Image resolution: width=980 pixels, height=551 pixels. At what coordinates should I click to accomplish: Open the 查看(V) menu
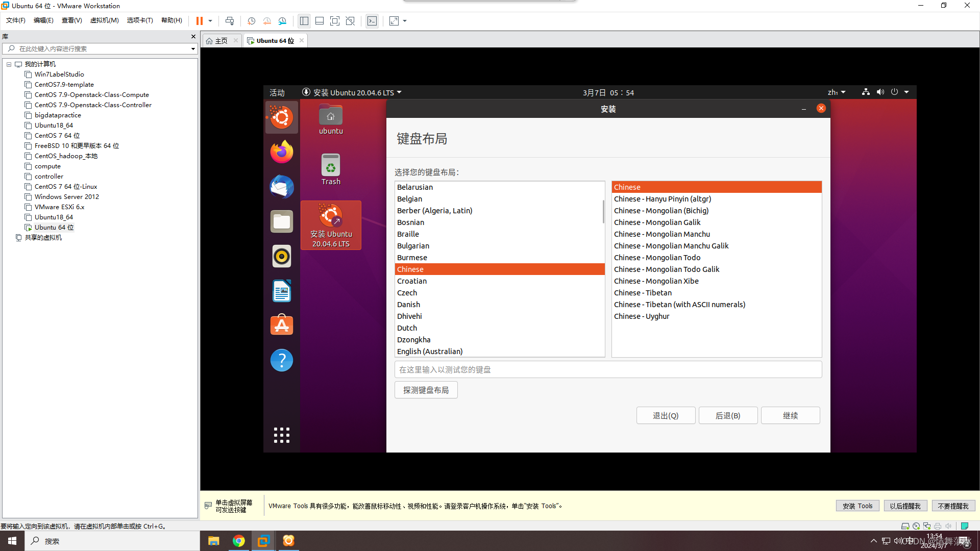tap(72, 20)
